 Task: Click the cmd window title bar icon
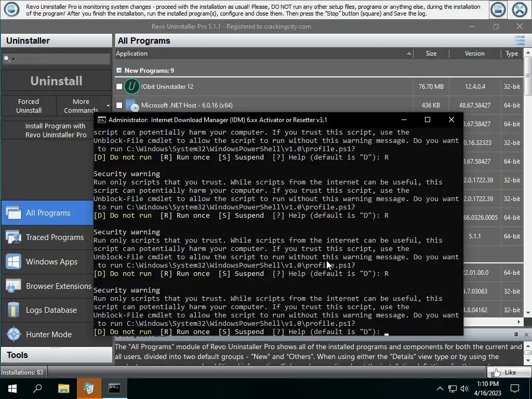pyautogui.click(x=101, y=120)
